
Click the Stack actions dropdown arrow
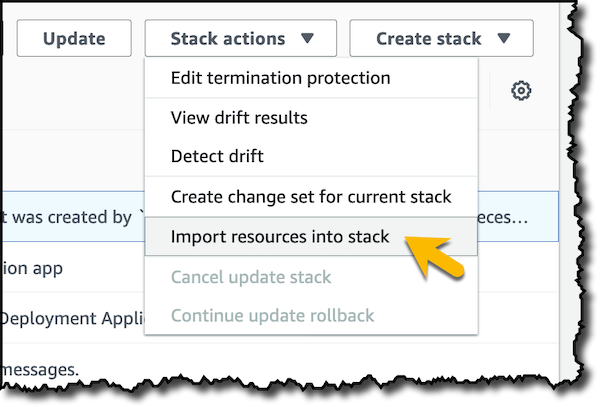[x=307, y=38]
